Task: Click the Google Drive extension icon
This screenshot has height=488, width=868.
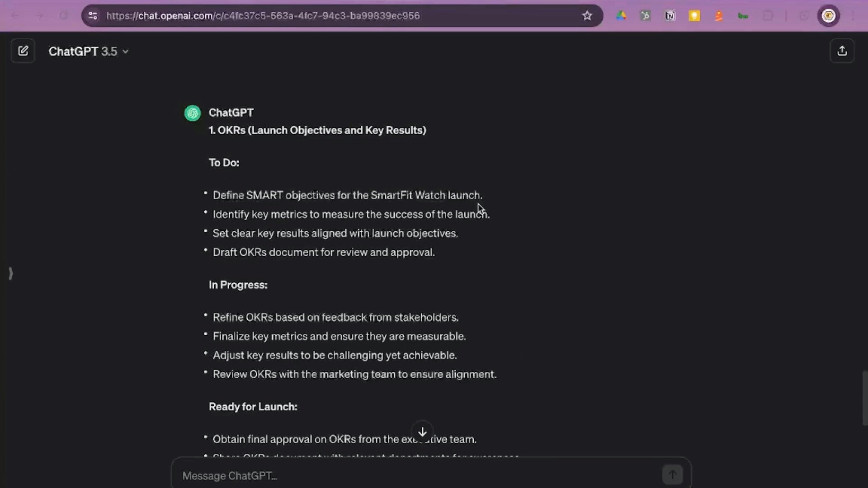Action: (x=621, y=16)
